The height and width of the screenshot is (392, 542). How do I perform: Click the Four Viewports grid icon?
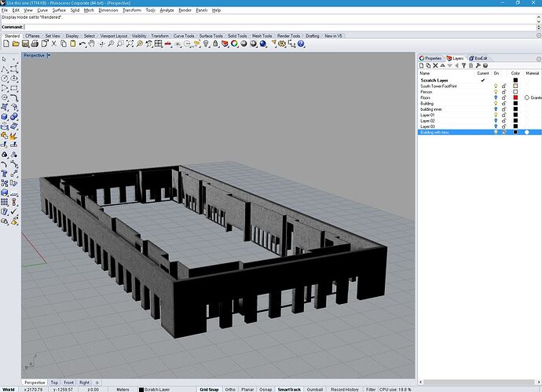pyautogui.click(x=159, y=44)
